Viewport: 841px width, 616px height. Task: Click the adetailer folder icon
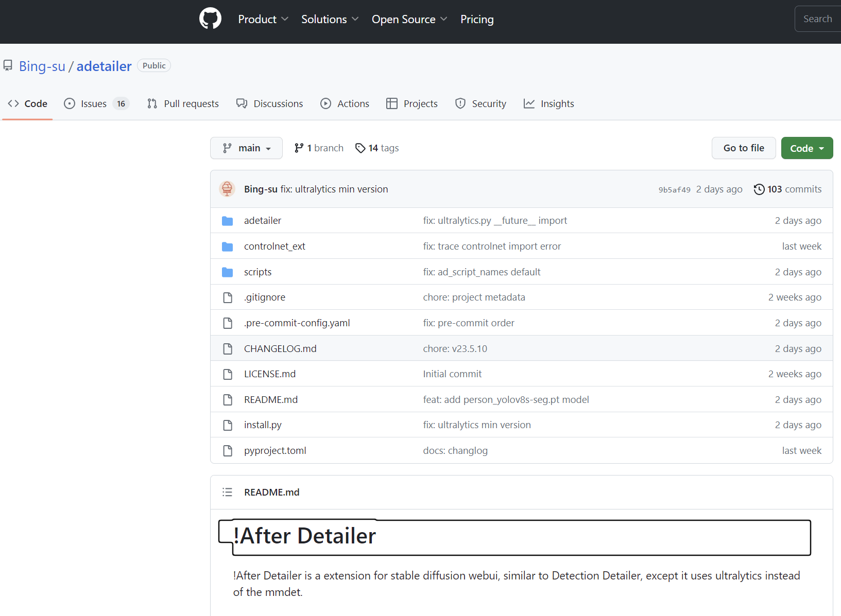click(227, 221)
